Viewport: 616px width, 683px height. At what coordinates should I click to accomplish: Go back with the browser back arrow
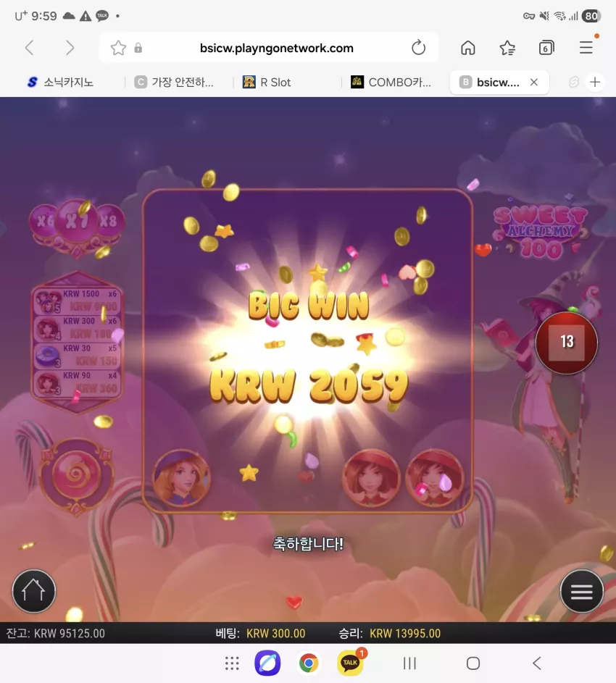click(x=30, y=48)
